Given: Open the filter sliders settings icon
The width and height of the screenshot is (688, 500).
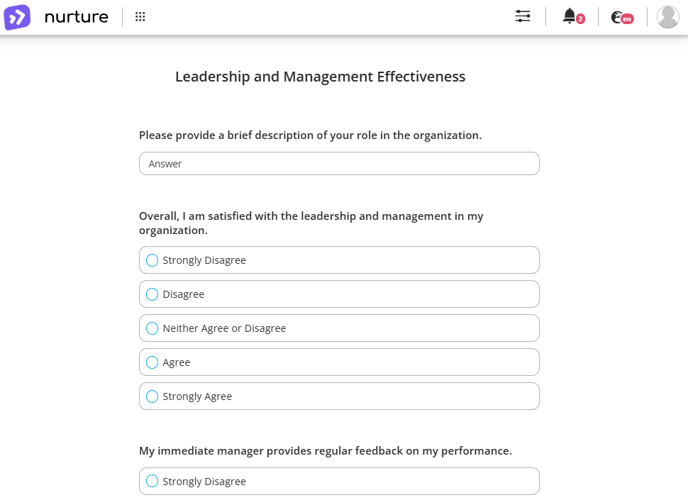Looking at the screenshot, I should [523, 17].
